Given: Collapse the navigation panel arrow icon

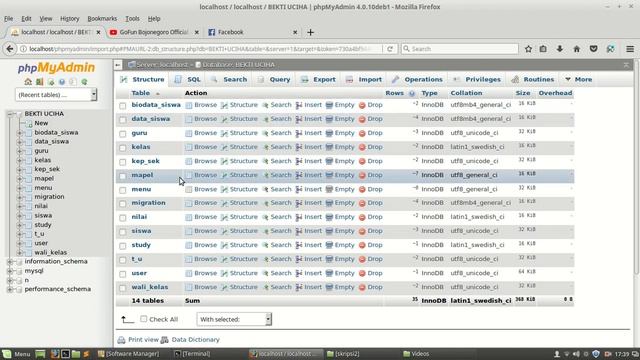Looking at the screenshot, I should click(x=118, y=65).
